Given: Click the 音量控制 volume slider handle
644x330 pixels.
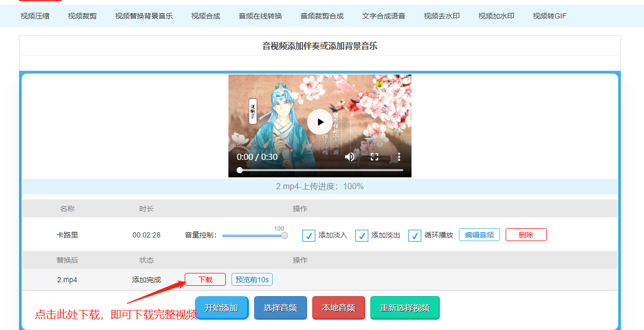Looking at the screenshot, I should pos(284,235).
